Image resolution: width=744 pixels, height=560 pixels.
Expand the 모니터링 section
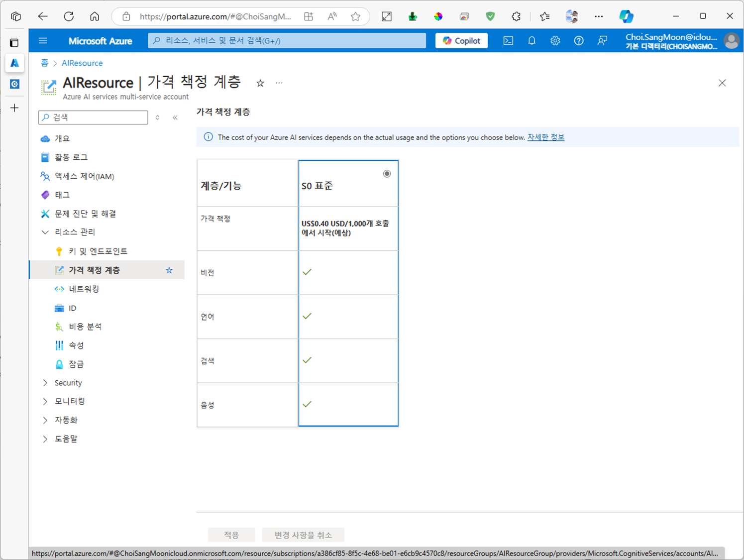click(x=45, y=401)
